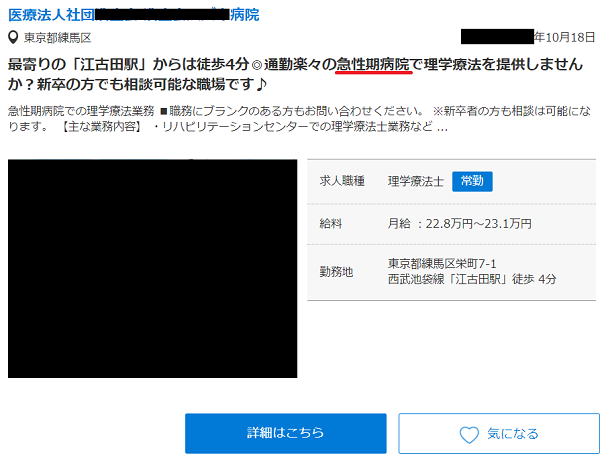Open the 医療法人社団 hospital name link
600x455 pixels.
click(x=131, y=14)
